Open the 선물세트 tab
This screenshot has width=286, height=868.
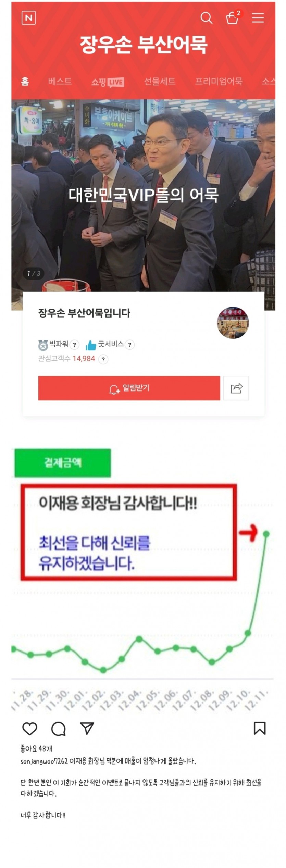click(x=160, y=81)
